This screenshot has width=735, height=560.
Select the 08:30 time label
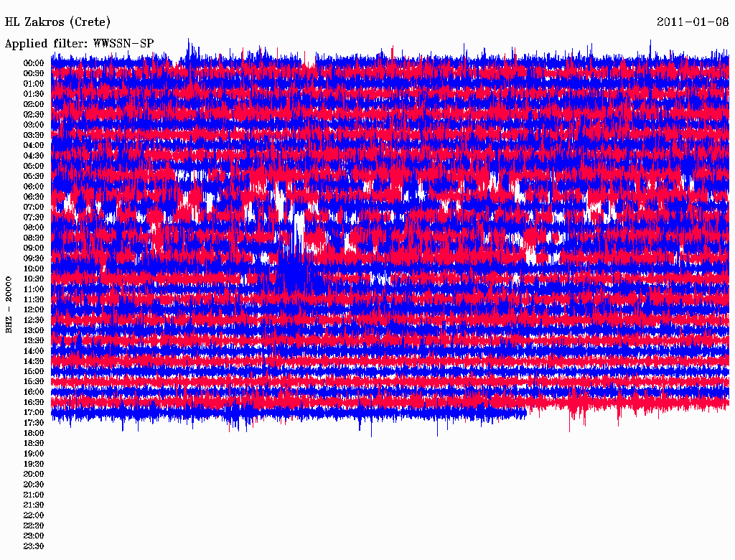(x=34, y=238)
